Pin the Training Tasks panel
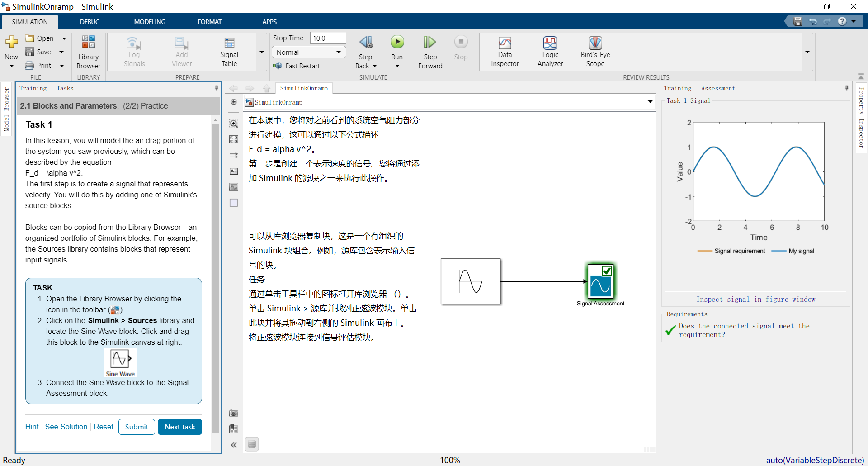868x466 pixels. 217,88
